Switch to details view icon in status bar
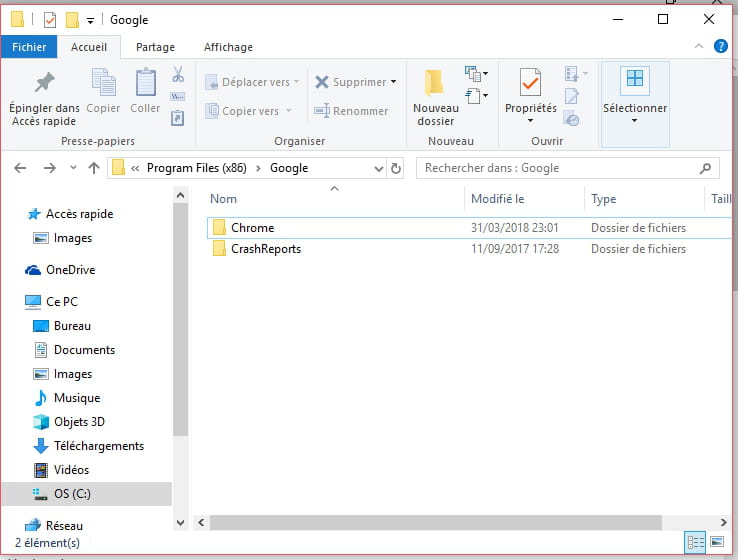 click(695, 543)
